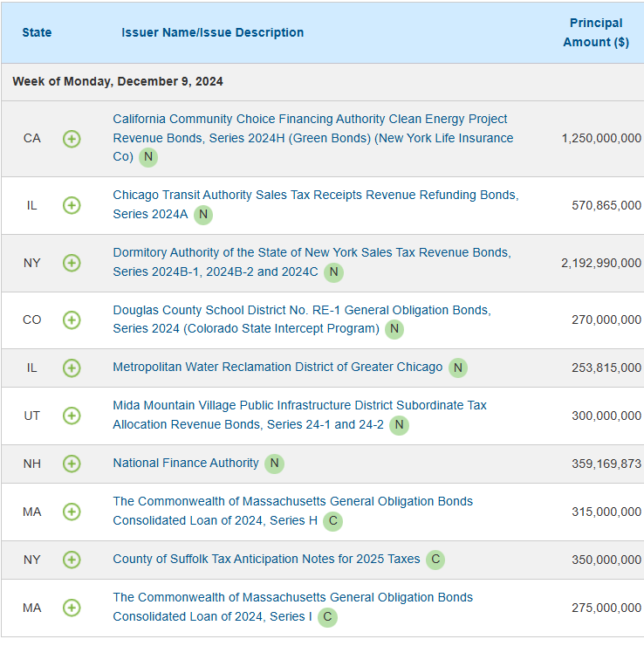Click the UT state cell
The width and height of the screenshot is (644, 646).
pyautogui.click(x=32, y=416)
